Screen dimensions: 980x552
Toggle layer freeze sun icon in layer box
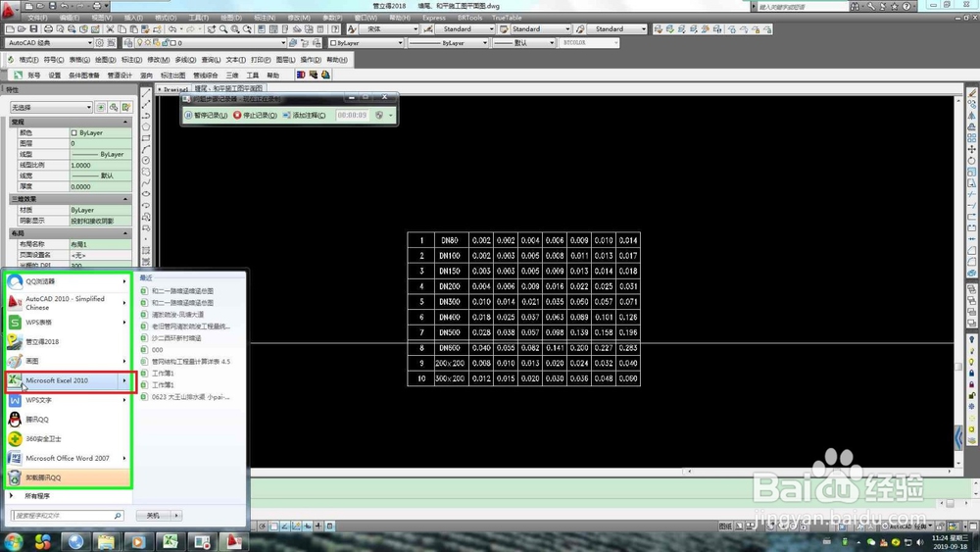149,42
